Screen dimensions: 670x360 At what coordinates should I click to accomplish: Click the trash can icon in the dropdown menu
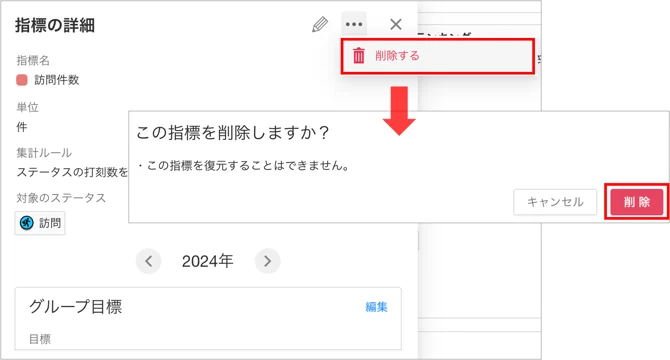tap(359, 56)
